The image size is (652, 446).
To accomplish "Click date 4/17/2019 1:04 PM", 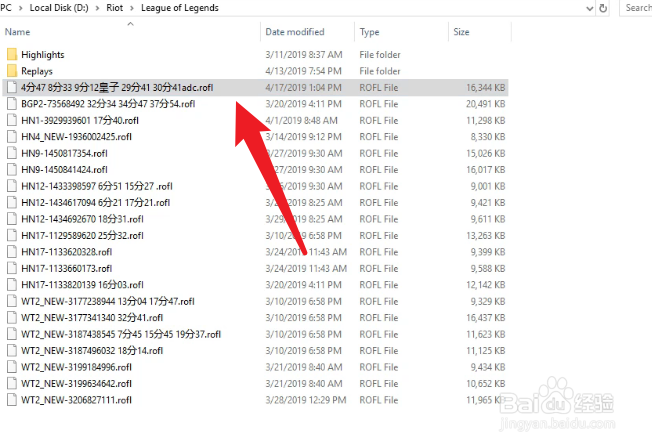I will (304, 88).
